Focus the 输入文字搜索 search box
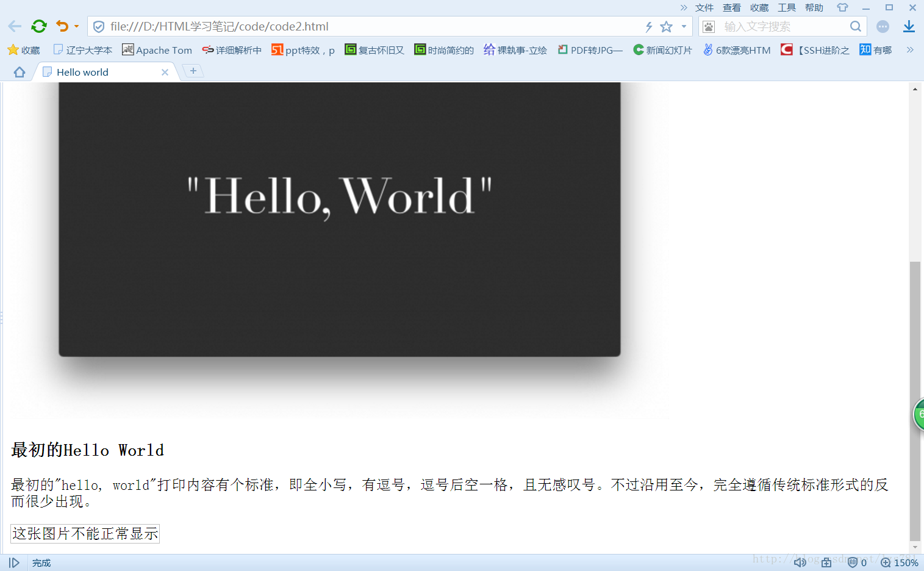924x571 pixels. tap(784, 27)
